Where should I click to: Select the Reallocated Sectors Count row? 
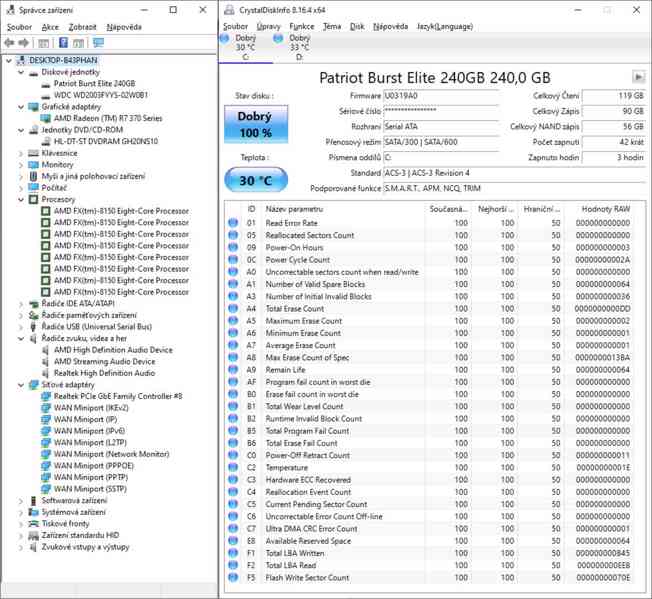coord(430,235)
